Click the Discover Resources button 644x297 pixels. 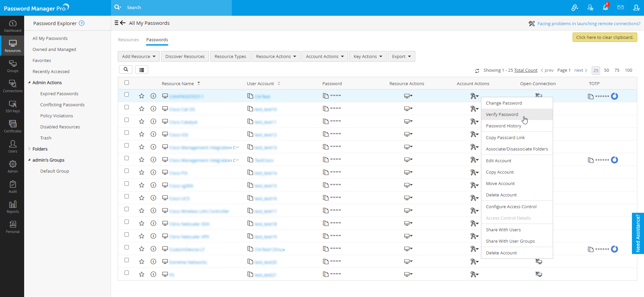tap(185, 56)
